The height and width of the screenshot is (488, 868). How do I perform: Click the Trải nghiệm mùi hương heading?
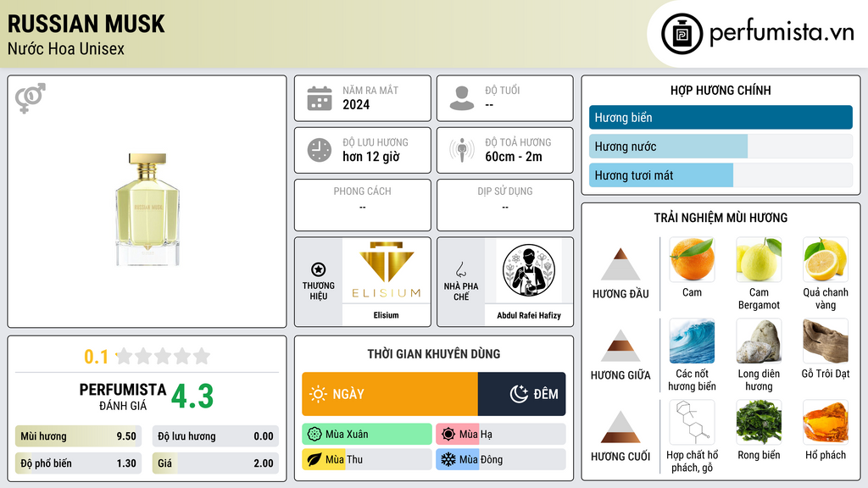pos(721,218)
